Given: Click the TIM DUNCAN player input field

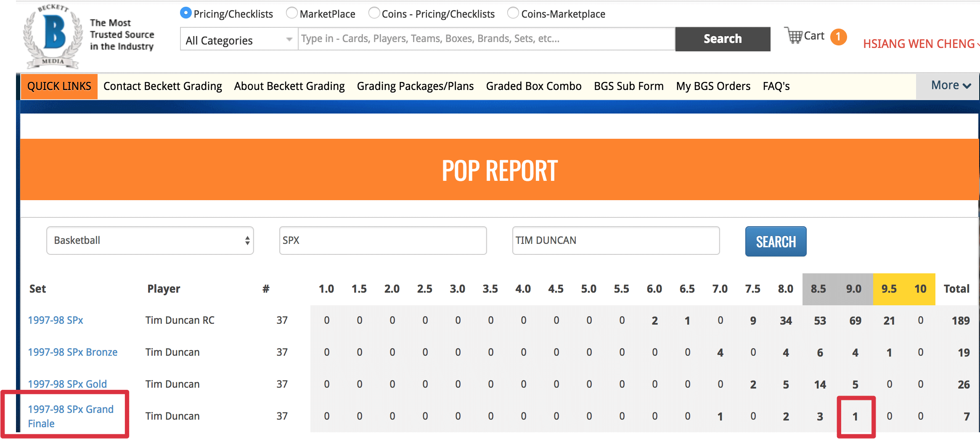Looking at the screenshot, I should [x=616, y=241].
